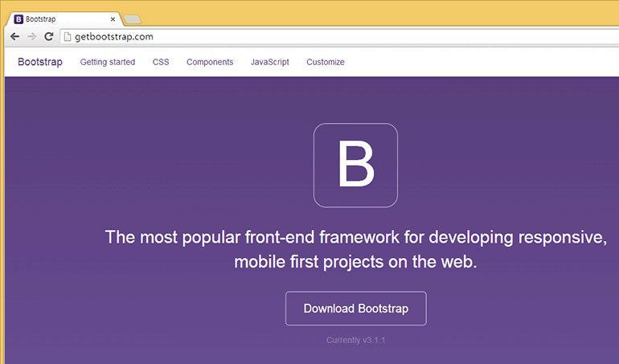
Task: Click the Bootstrap favicon on the tab
Action: [x=18, y=18]
